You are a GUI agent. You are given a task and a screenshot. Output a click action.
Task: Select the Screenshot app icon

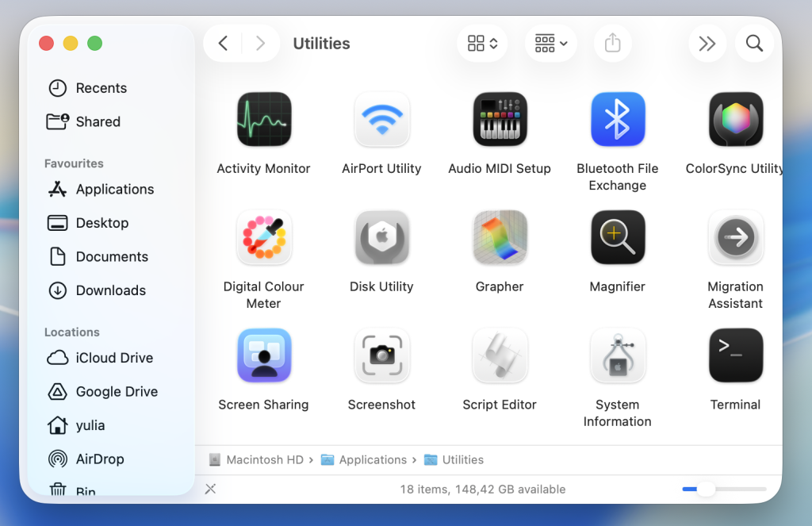382,355
